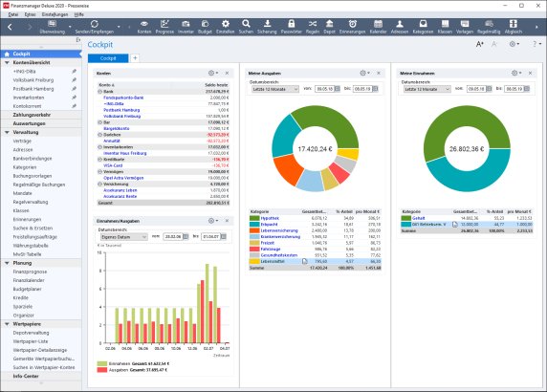Click the help question mark icon
The width and height of the screenshot is (547, 392).
click(x=535, y=44)
